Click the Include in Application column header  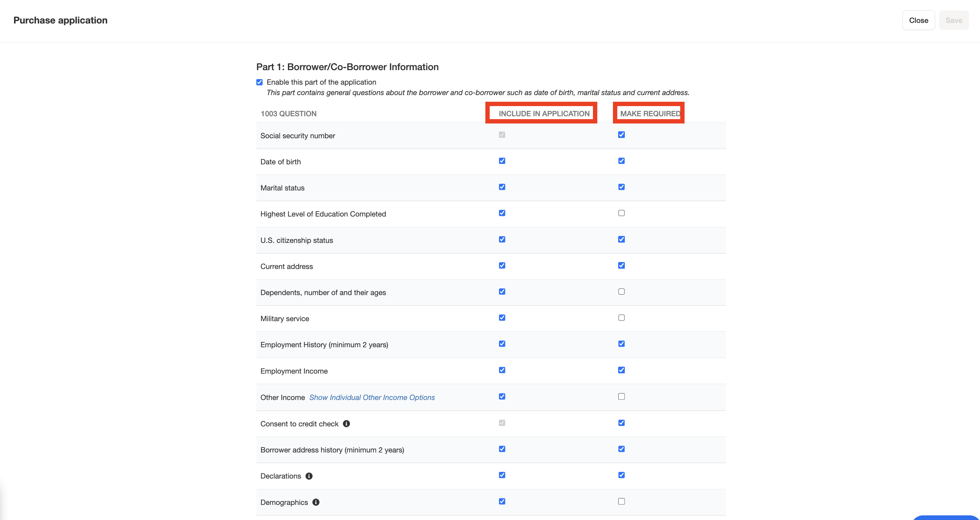(544, 113)
